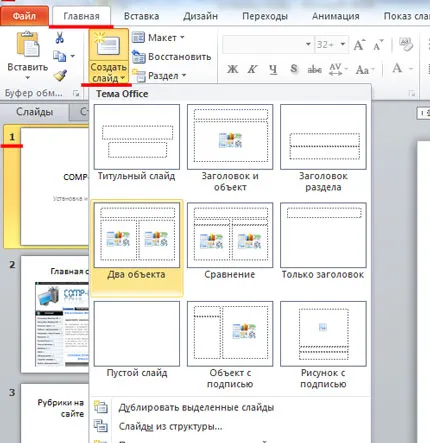Toggle text shadow S formatting
Viewport: 430px width, 443px height.
(293, 69)
